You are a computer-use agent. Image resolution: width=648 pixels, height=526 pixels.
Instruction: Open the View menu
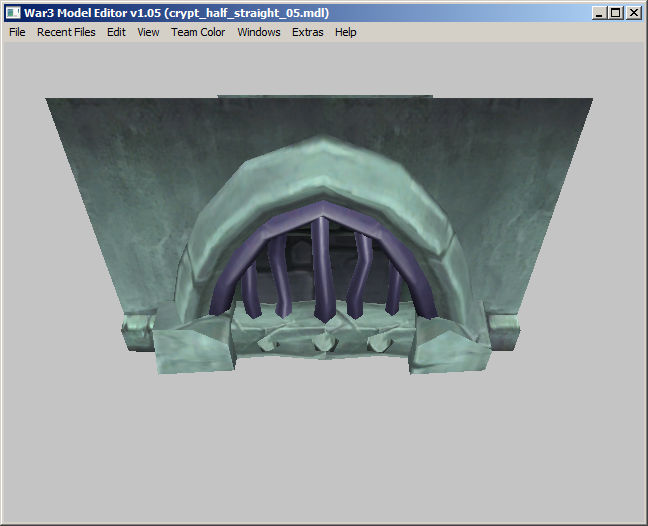click(148, 32)
